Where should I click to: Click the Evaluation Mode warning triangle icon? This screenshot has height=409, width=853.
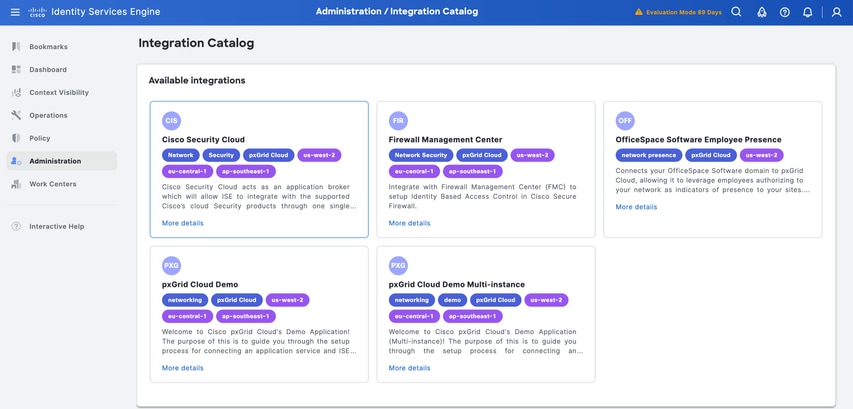639,12
